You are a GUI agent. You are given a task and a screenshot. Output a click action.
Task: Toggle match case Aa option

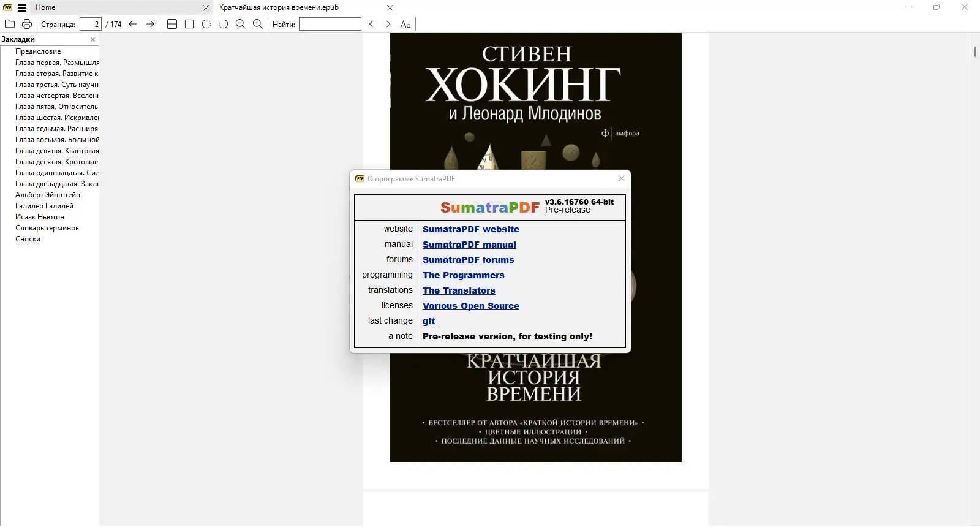[x=405, y=24]
